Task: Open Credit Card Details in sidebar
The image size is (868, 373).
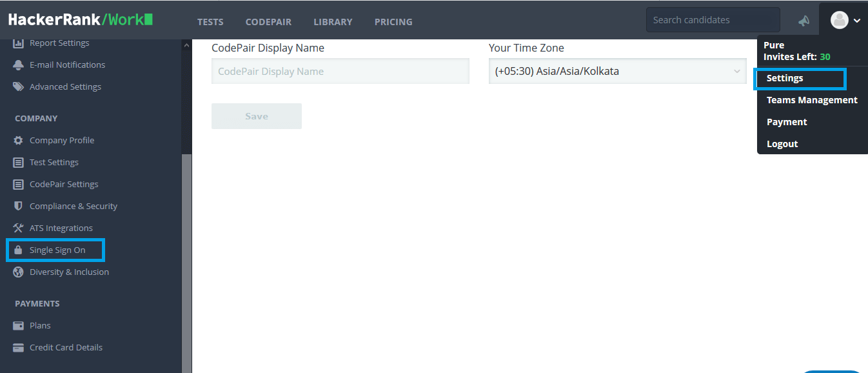Action: tap(66, 348)
